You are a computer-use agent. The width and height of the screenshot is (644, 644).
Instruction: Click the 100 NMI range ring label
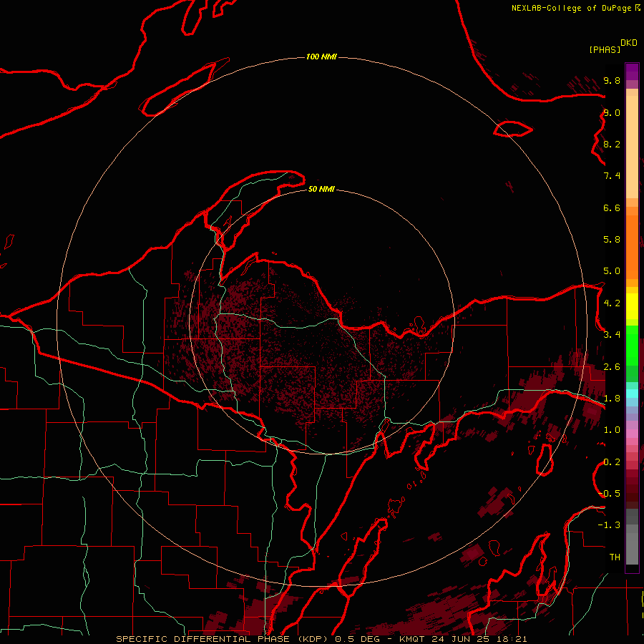[x=321, y=57]
